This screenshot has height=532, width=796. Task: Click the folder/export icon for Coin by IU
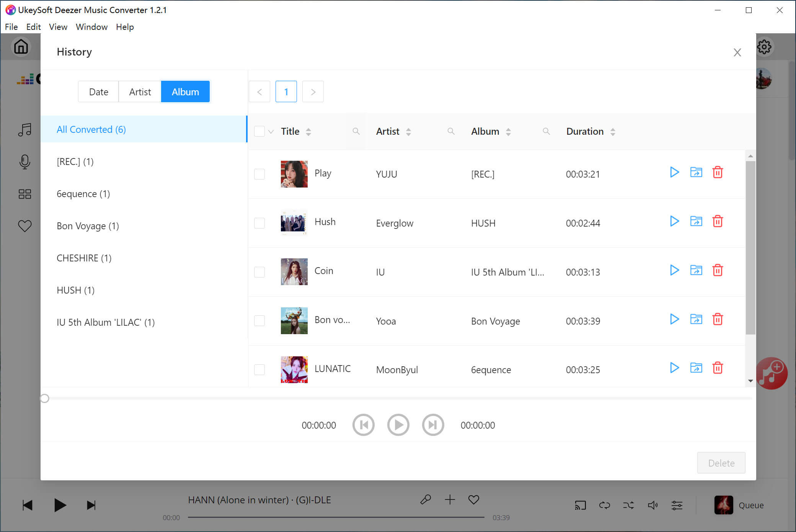696,271
